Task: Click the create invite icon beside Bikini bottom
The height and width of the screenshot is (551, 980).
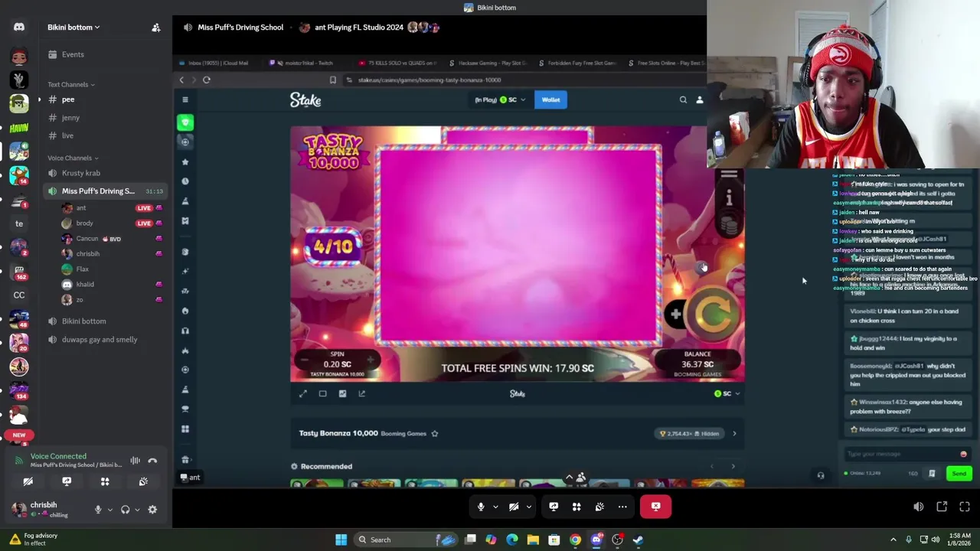Action: click(x=156, y=28)
